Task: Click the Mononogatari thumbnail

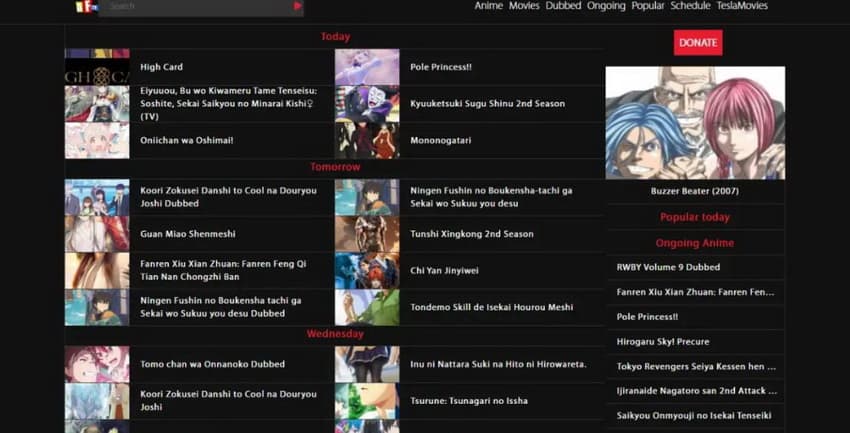Action: tap(367, 140)
